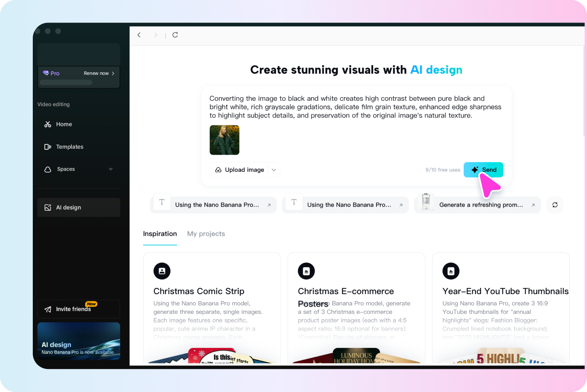Screen dimensions: 587x392
Task: Click the Christmas E-commerce Posters title
Action: point(346,297)
